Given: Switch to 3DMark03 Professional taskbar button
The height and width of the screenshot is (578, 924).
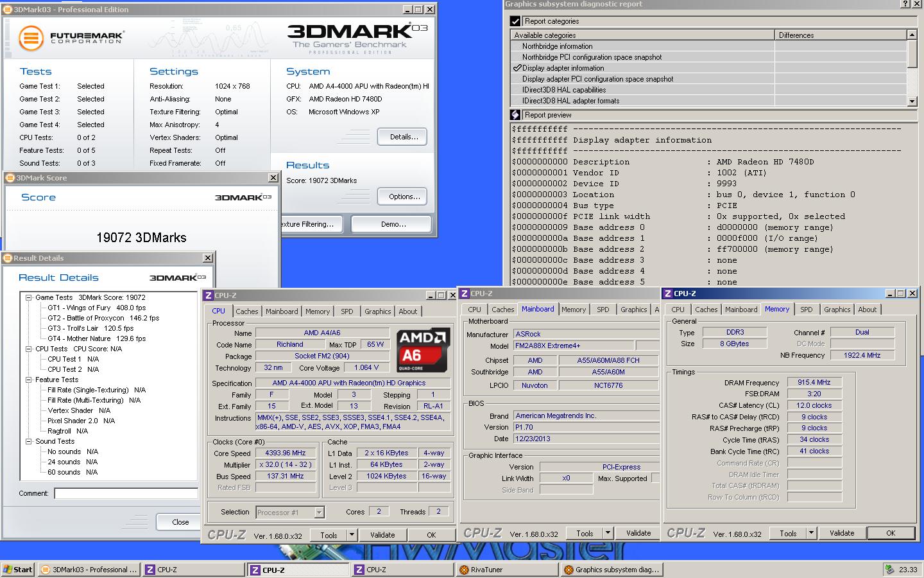Looking at the screenshot, I should point(89,570).
